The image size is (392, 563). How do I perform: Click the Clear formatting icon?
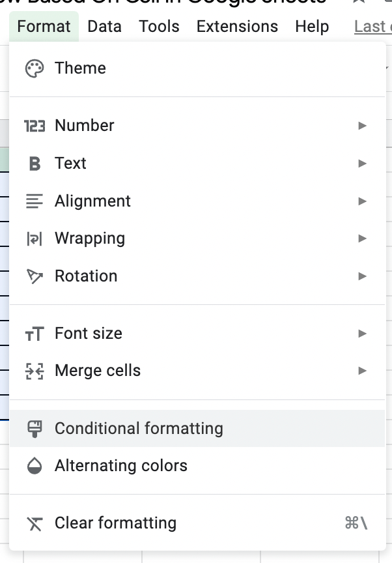[x=35, y=523]
